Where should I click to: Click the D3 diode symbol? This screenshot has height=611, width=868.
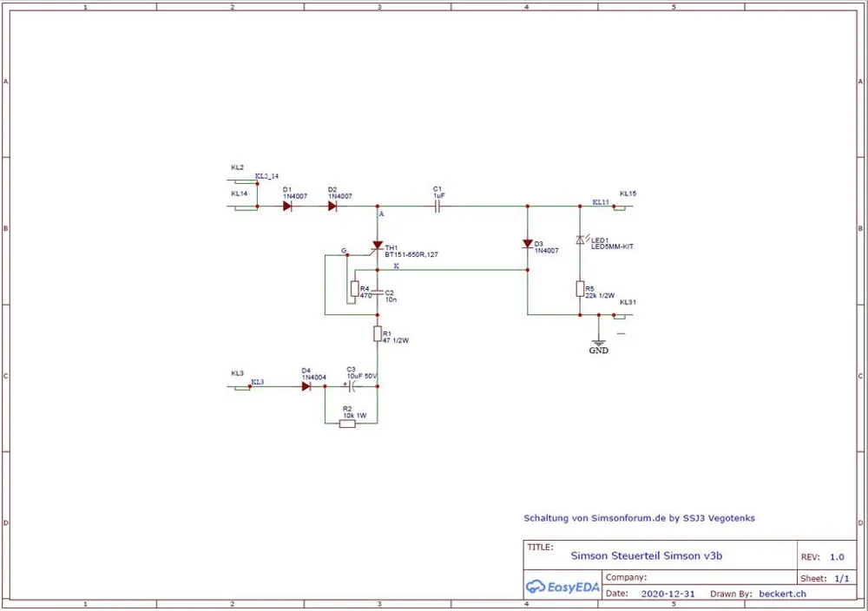(x=528, y=244)
